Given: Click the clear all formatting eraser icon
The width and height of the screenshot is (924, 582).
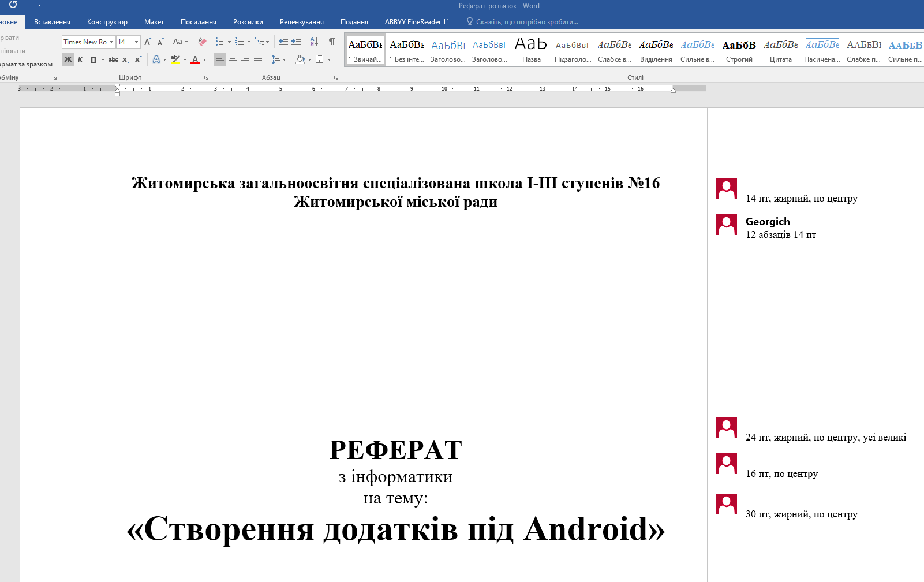Looking at the screenshot, I should (x=202, y=42).
